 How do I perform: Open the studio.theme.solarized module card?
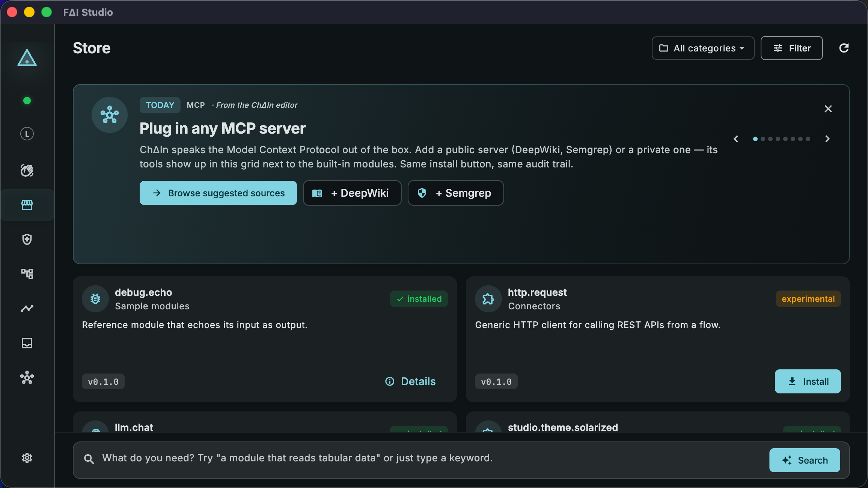658,422
